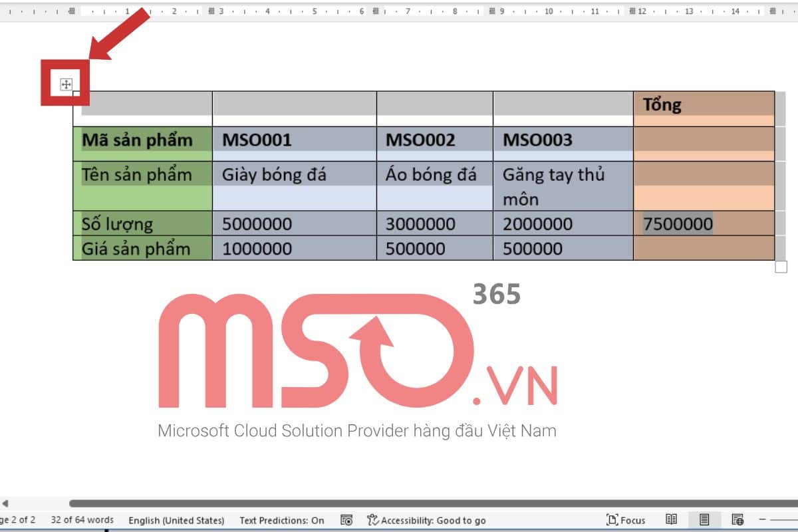Click the 5000000 cell
Screen dimensions: 798x532
(x=294, y=223)
